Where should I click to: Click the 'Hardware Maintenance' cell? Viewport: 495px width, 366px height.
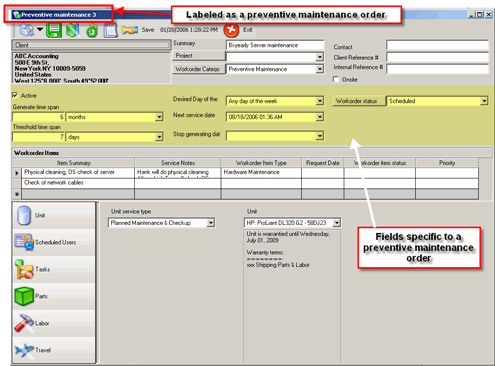tap(261, 172)
